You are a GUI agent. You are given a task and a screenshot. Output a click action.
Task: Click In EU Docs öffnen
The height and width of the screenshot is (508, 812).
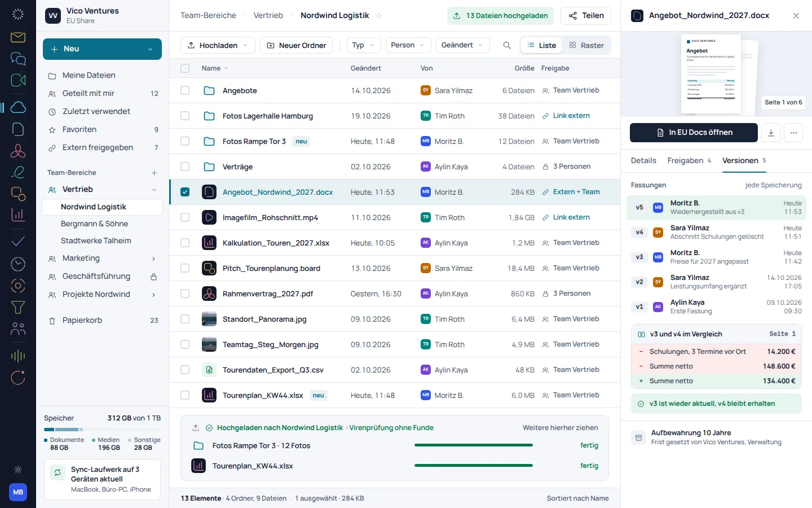click(x=694, y=133)
